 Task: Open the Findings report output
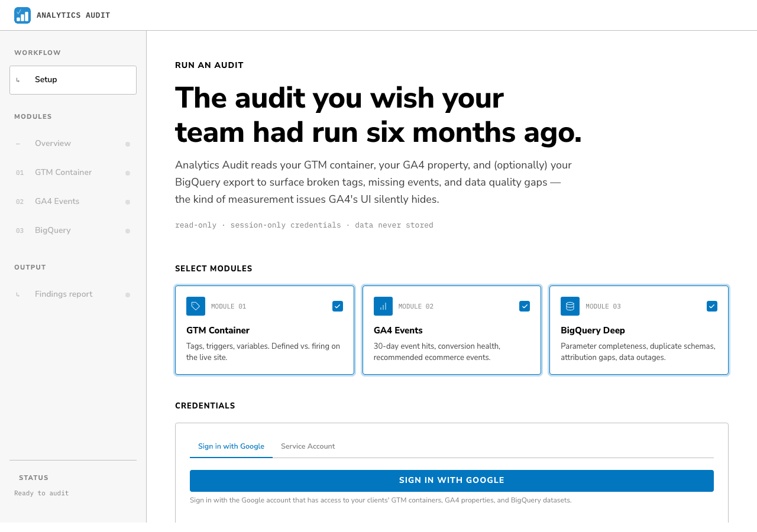(x=73, y=294)
